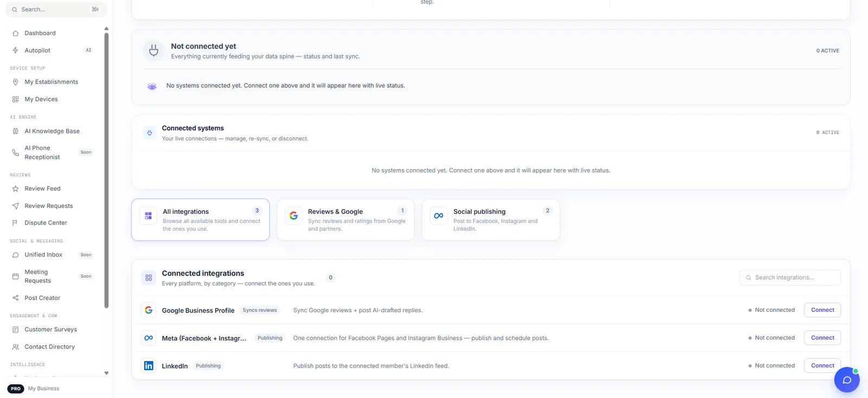Click the Not connected status for LinkedIn
This screenshot has width=868, height=398.
[x=771, y=366]
